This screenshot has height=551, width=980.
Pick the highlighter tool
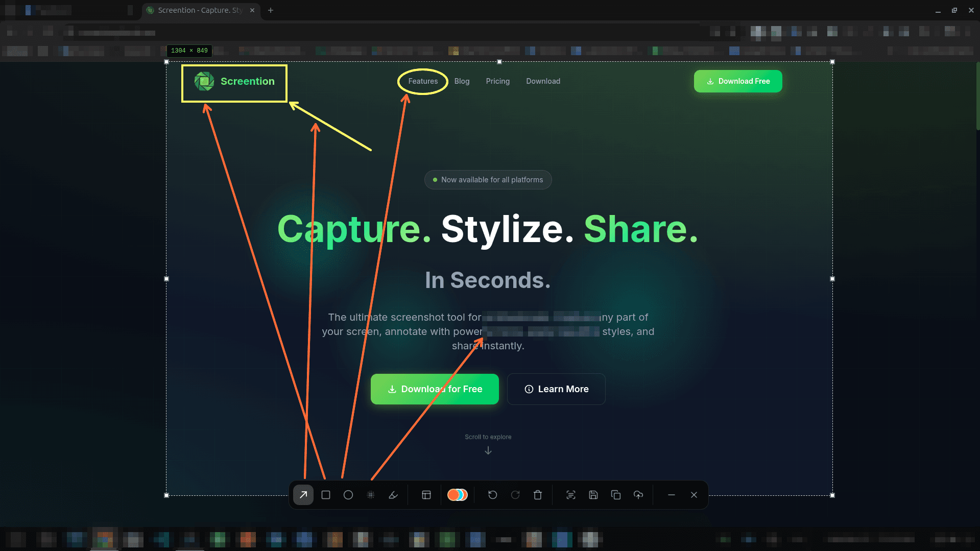click(x=393, y=495)
